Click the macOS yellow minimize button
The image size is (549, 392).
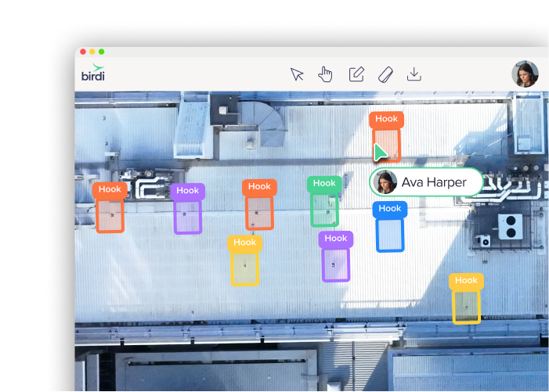coord(92,52)
